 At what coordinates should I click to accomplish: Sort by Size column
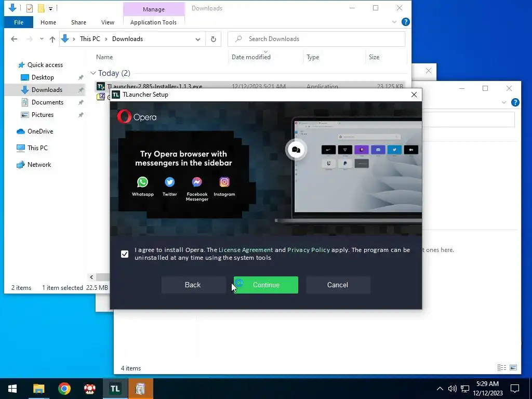tap(374, 57)
